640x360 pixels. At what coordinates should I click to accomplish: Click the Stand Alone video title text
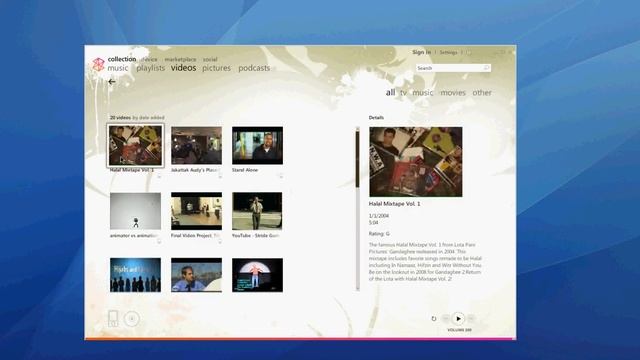245,170
